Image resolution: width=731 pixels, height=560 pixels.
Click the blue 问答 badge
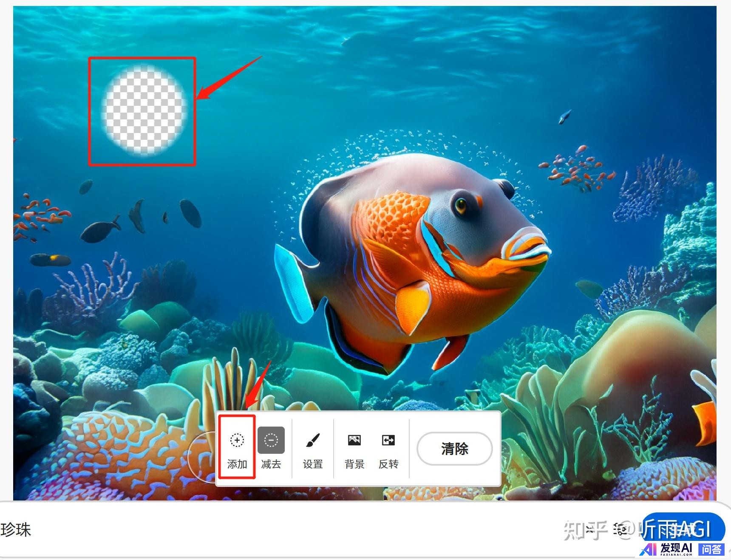coord(711,549)
